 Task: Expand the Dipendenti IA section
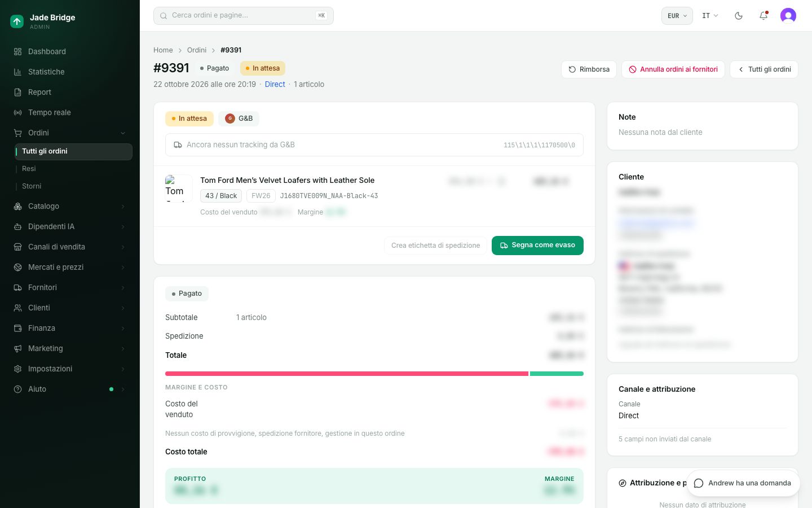click(x=70, y=226)
